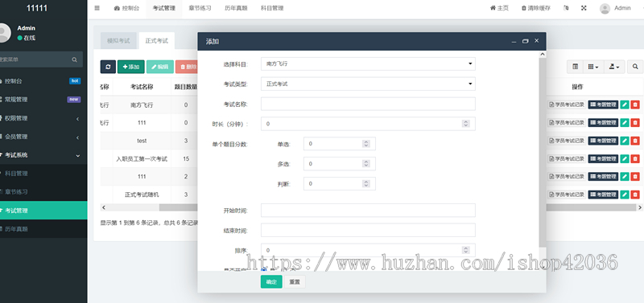The height and width of the screenshot is (303, 644).
Task: Open 考题管理 for the 正式考试随机 row
Action: (603, 194)
